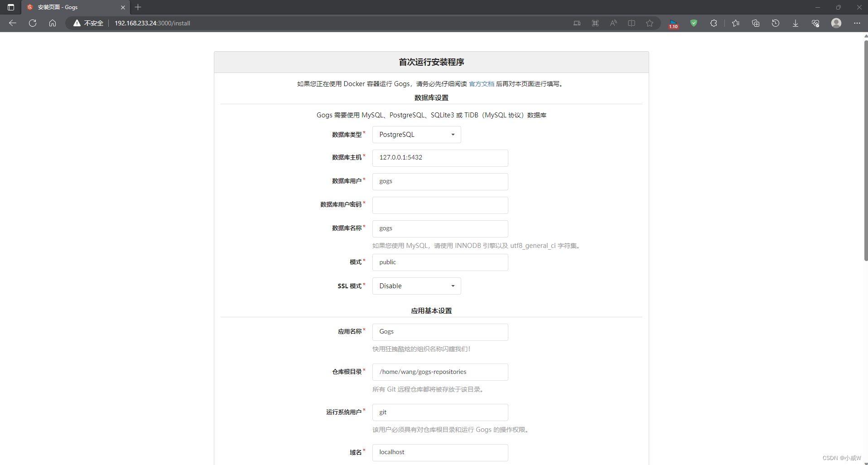Viewport: 868px width, 465px height.
Task: Go back to the previous page
Action: (13, 23)
